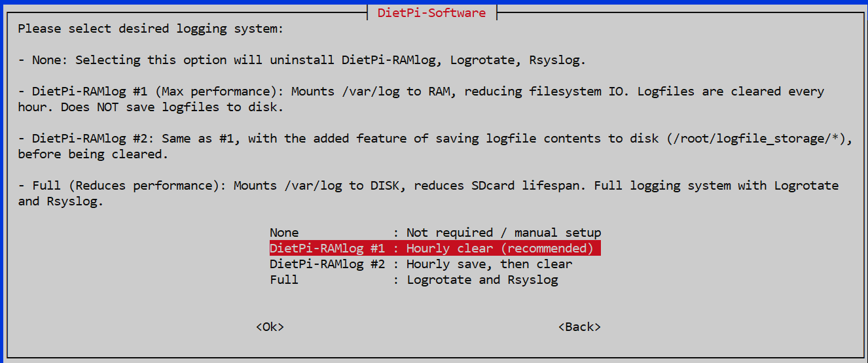
Task: Click the 'Hourly clear (recommended)' description
Action: coord(500,249)
